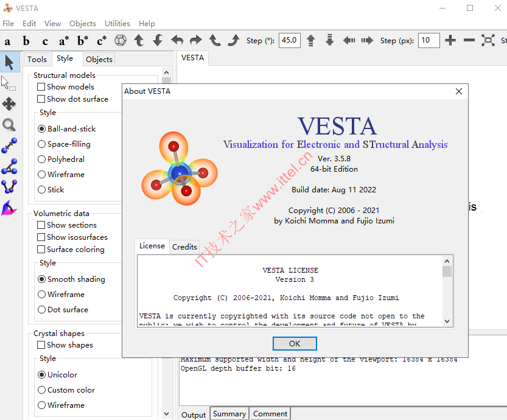Toggle Show isosurfaces checkbox

(x=41, y=237)
